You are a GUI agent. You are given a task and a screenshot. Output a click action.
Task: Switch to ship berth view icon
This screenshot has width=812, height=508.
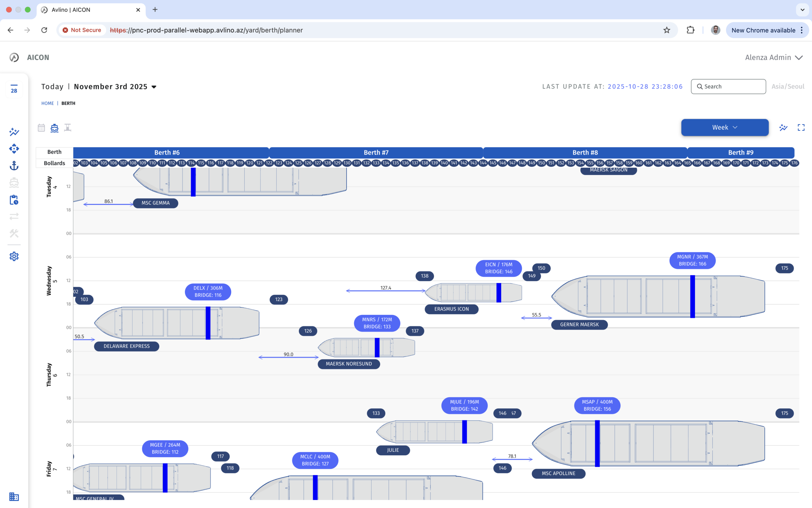(54, 128)
